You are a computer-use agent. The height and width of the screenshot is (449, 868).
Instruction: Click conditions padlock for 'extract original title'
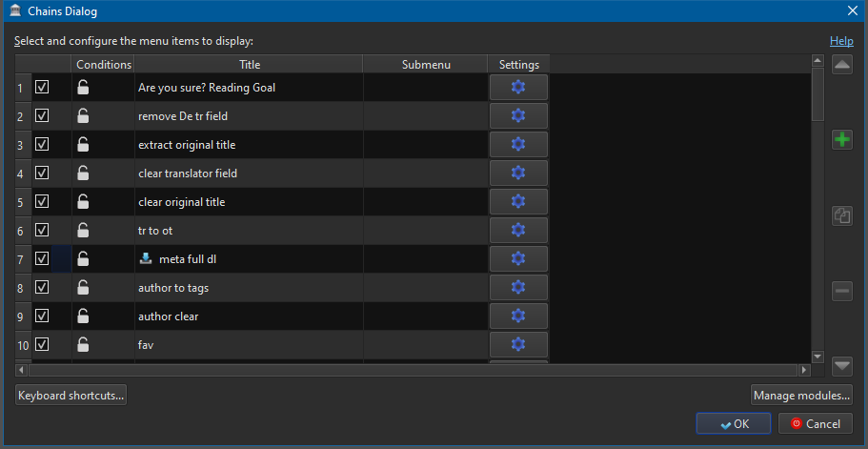[83, 145]
